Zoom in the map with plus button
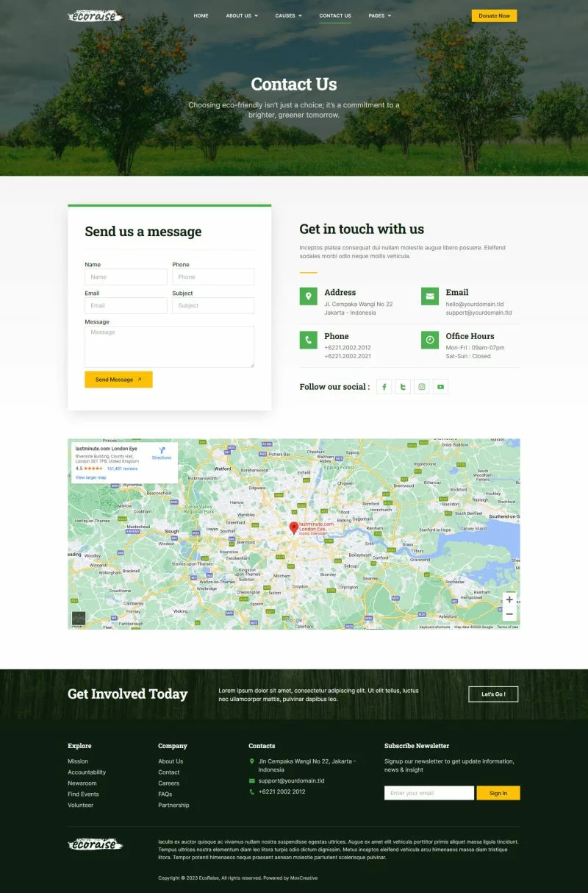588x893 pixels. tap(509, 600)
